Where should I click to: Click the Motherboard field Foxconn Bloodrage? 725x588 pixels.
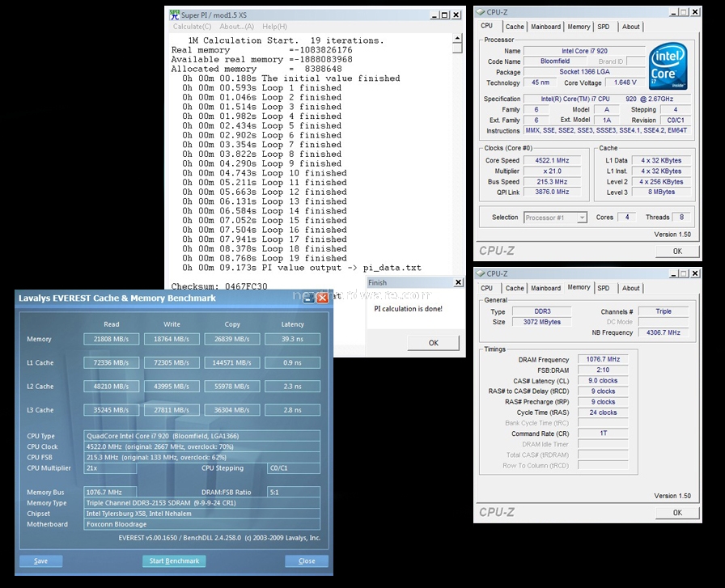(x=202, y=524)
